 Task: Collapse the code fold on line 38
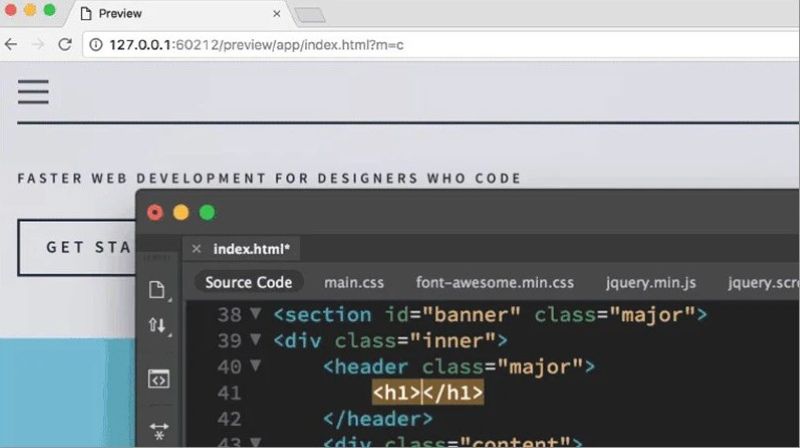(x=256, y=313)
